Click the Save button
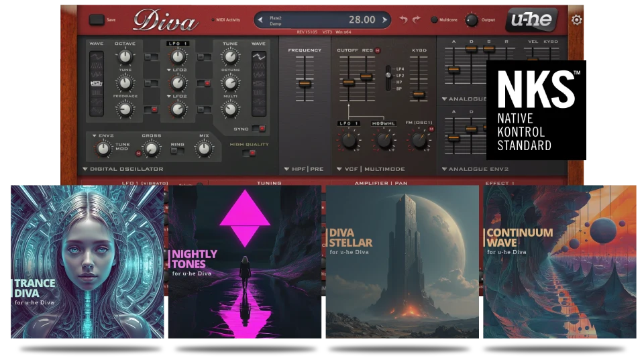Image resolution: width=644 pixels, height=362 pixels. (97, 20)
